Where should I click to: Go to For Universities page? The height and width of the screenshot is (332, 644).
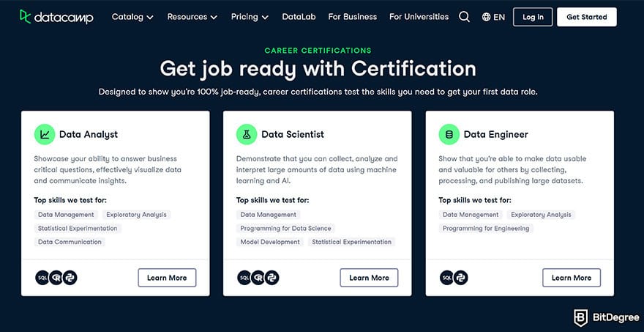pos(419,17)
